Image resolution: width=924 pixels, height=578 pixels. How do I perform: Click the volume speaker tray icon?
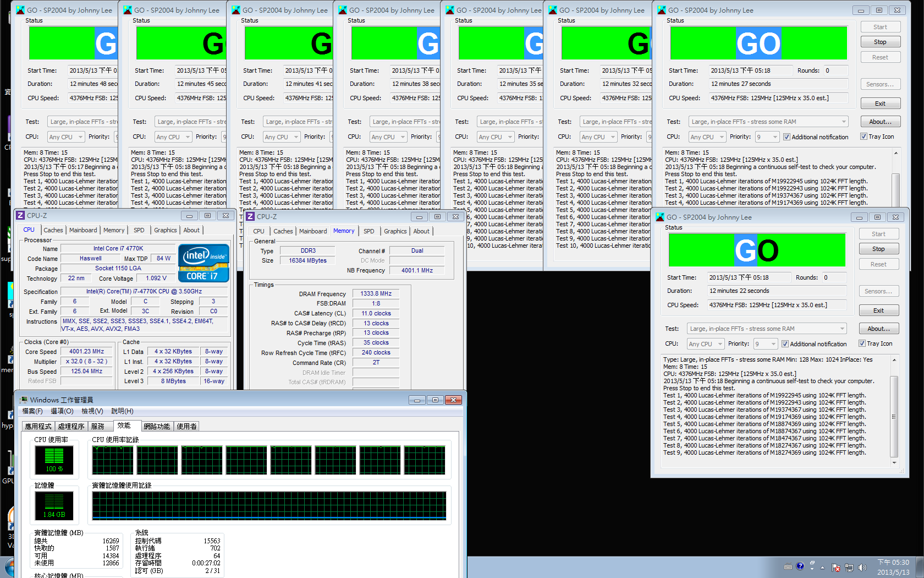[862, 568]
